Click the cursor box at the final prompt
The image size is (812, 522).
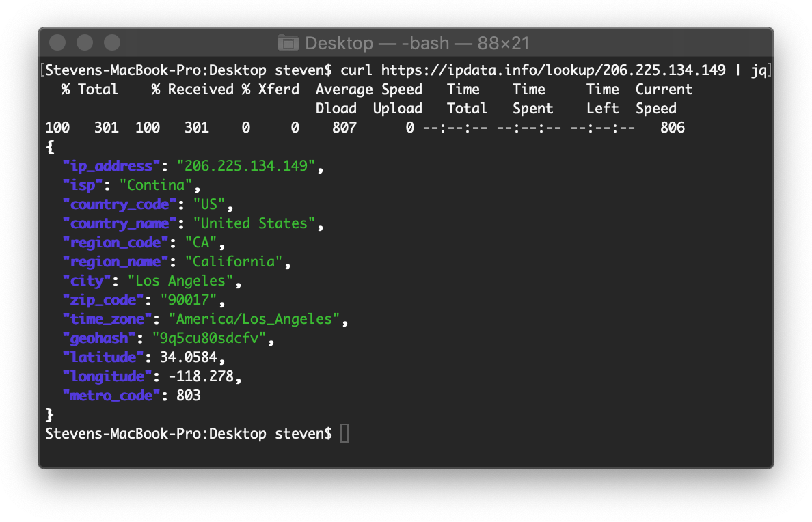point(344,433)
